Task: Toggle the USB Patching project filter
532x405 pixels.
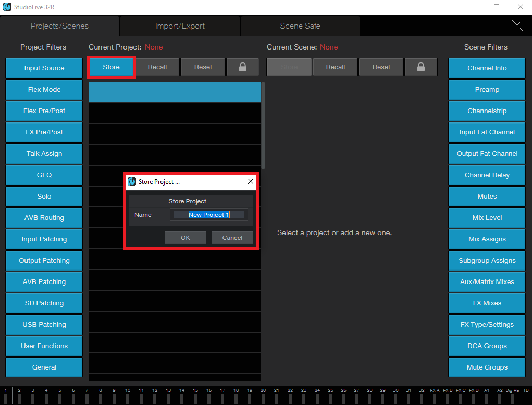Action: click(x=44, y=325)
